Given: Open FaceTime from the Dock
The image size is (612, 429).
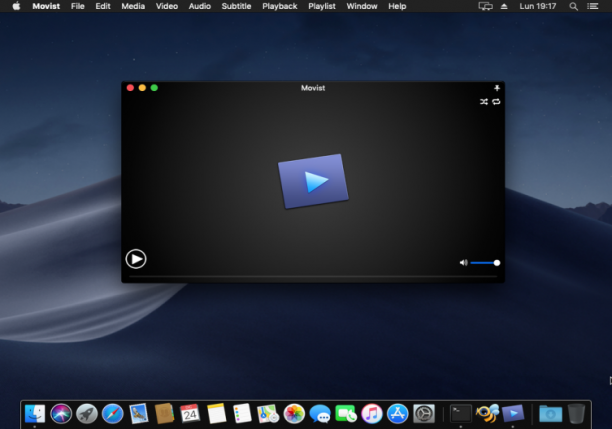Looking at the screenshot, I should [x=346, y=414].
